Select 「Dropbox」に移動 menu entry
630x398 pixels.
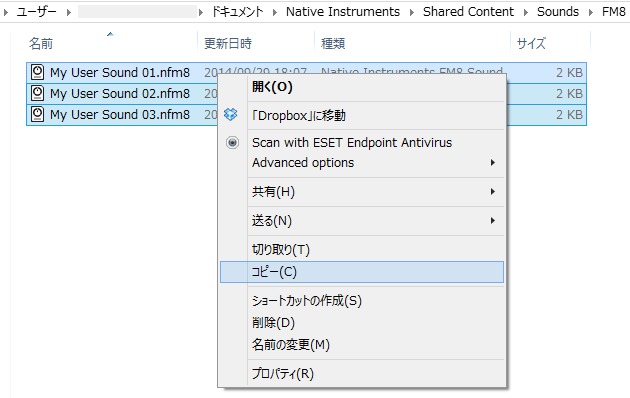coord(362,116)
